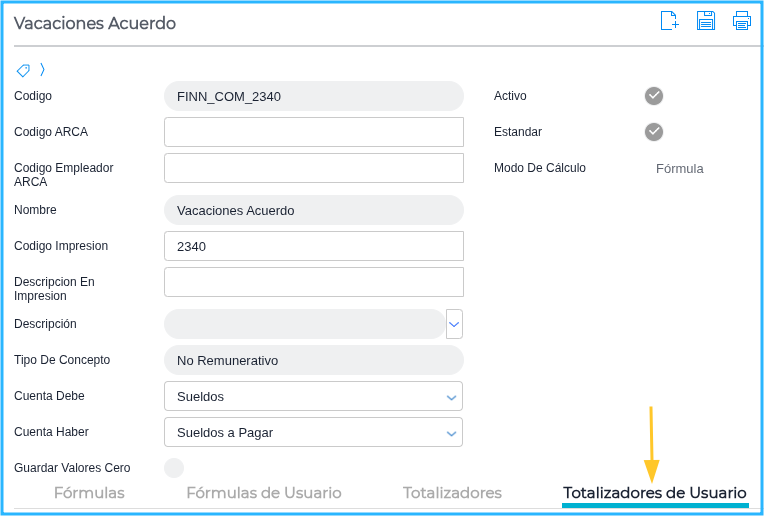The width and height of the screenshot is (764, 516).
Task: Click the tag icon under the title
Action: click(23, 70)
